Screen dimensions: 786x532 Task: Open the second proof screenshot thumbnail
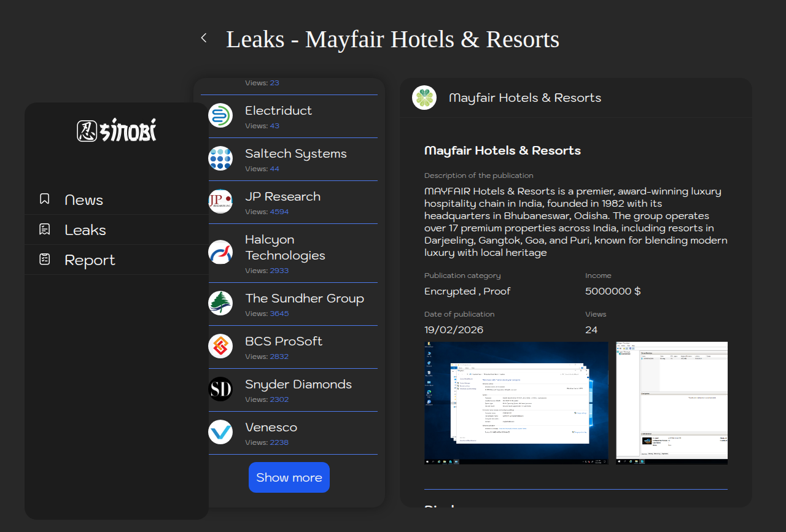tap(671, 403)
